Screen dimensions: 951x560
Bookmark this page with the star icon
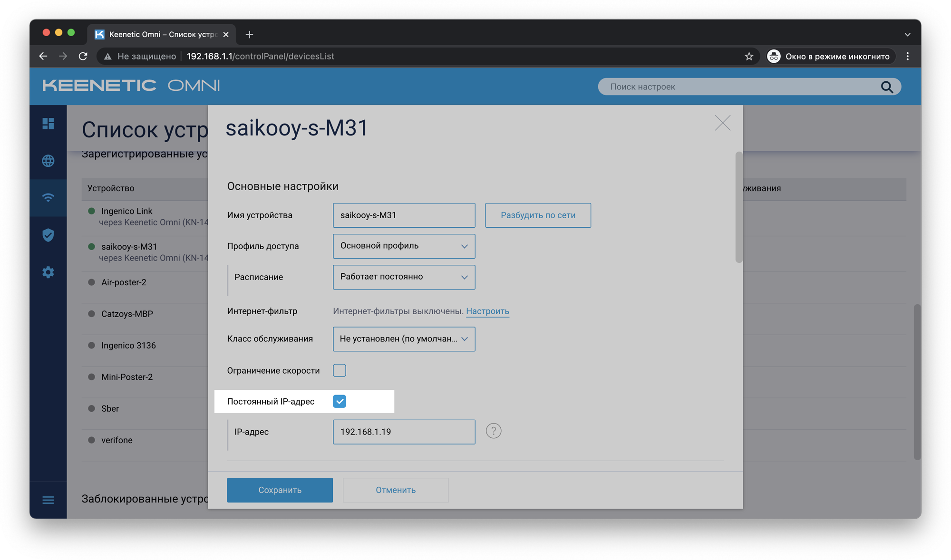point(749,56)
